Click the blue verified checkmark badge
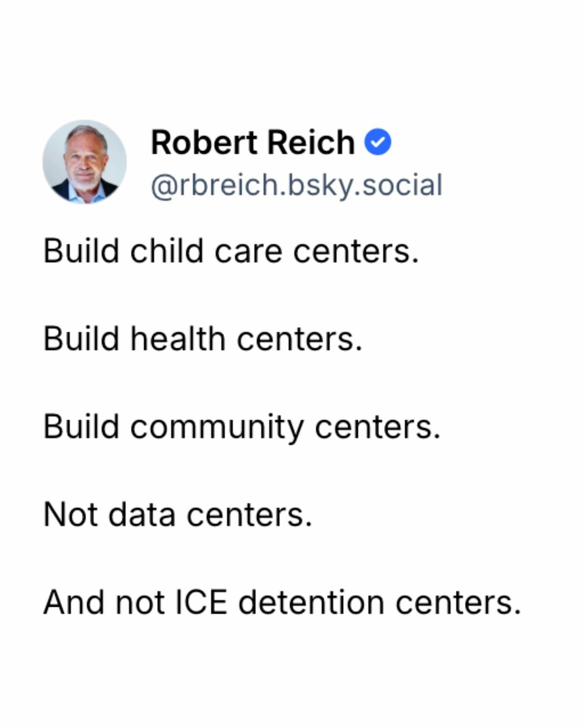This screenshot has width=582, height=728. (378, 142)
